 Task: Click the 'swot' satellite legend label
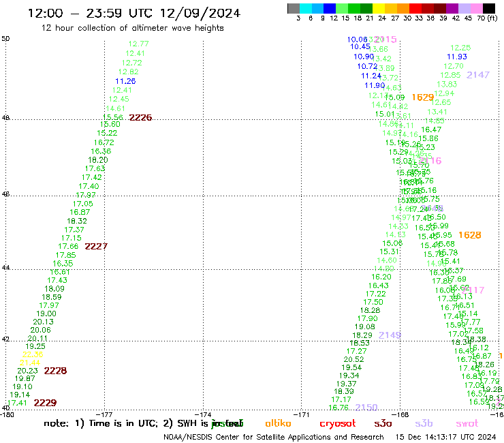click(467, 423)
